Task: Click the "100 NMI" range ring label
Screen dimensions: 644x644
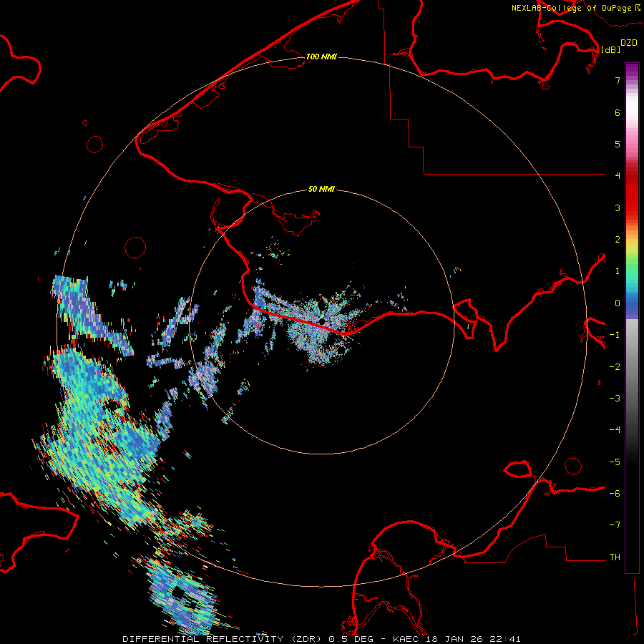Action: [321, 57]
